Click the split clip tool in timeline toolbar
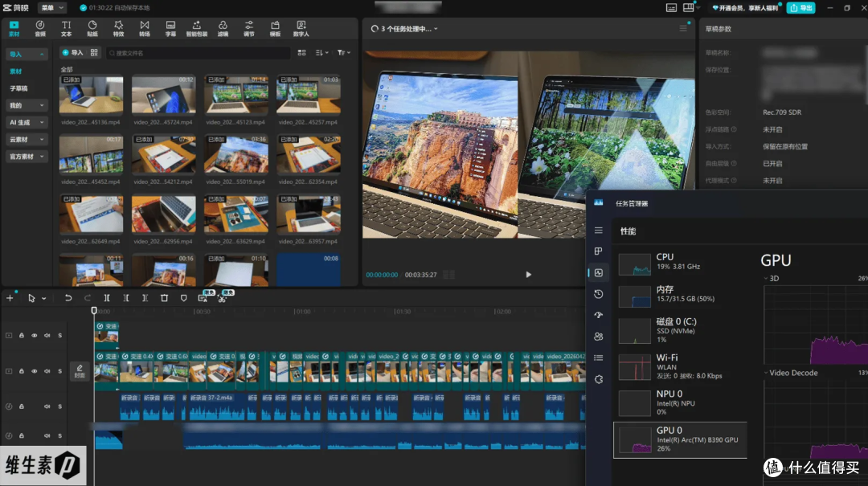This screenshot has height=486, width=868. pyautogui.click(x=107, y=298)
